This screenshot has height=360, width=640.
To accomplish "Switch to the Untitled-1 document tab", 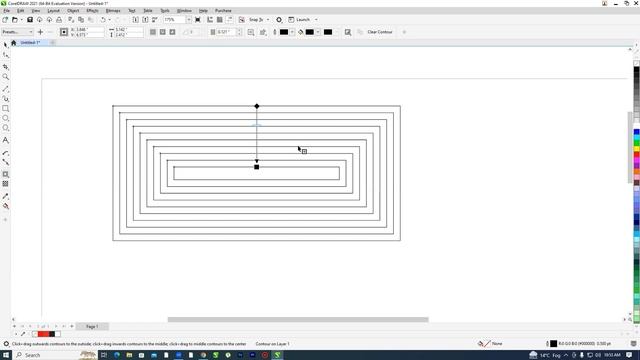I will pyautogui.click(x=31, y=42).
